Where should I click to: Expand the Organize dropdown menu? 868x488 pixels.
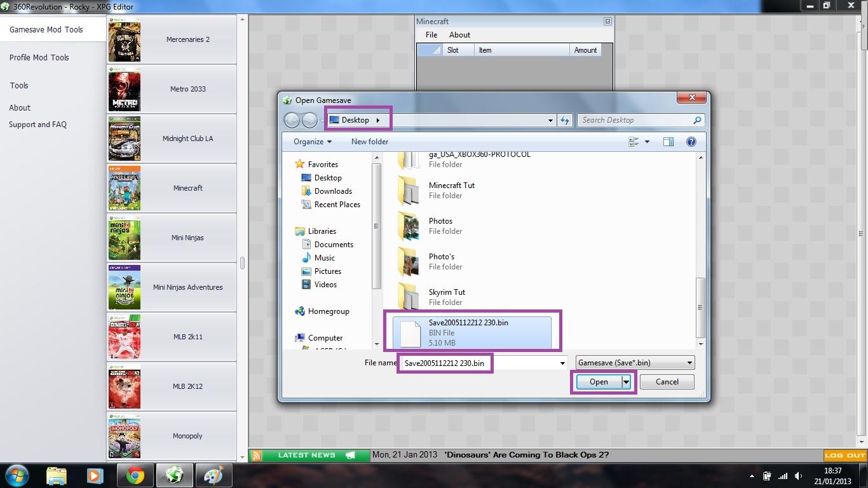(313, 142)
